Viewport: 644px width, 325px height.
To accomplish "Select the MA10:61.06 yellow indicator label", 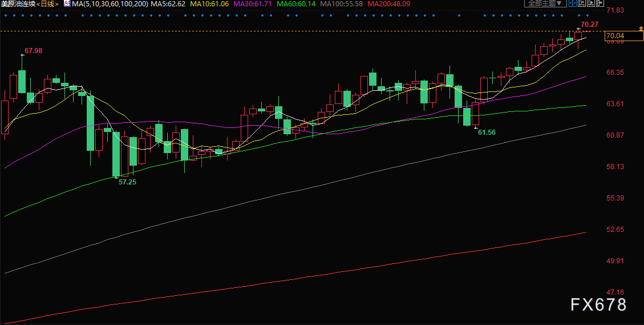I will [211, 4].
